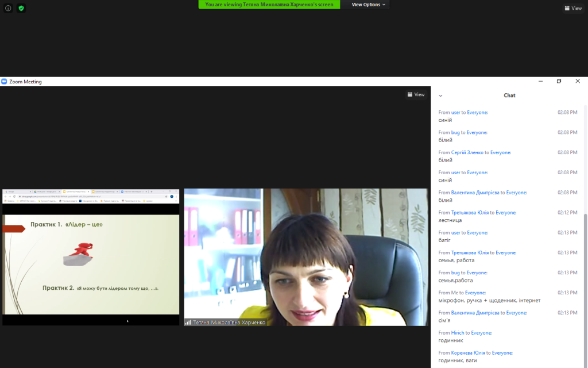Close the Zoom Meeting window
The height and width of the screenshot is (368, 588).
click(x=578, y=81)
